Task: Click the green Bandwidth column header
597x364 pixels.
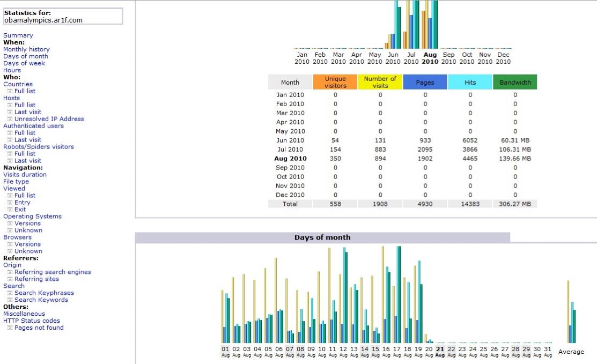Action: pos(515,83)
